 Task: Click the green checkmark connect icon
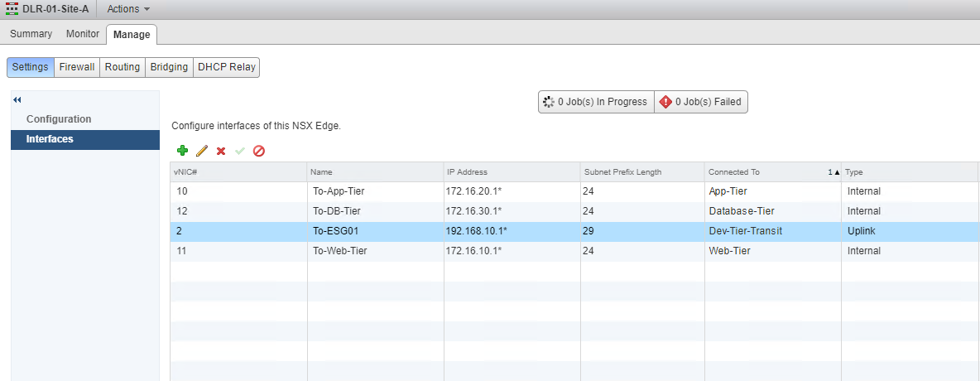coord(240,151)
